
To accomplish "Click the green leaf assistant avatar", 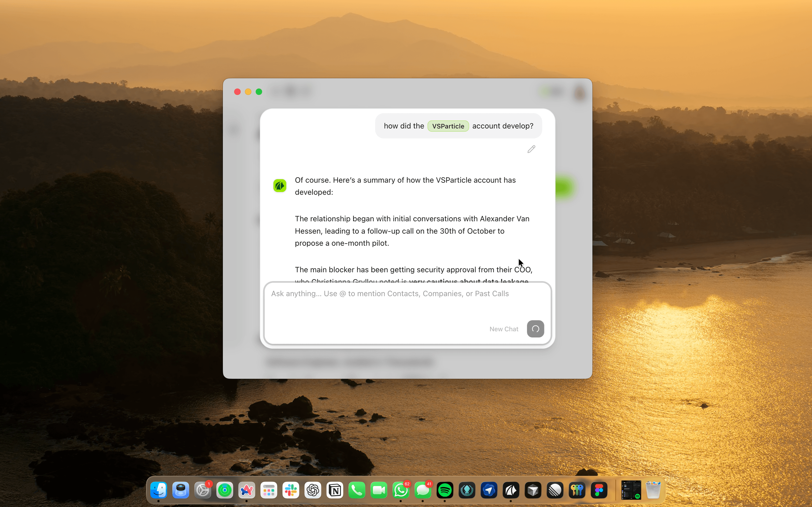I will tap(279, 185).
